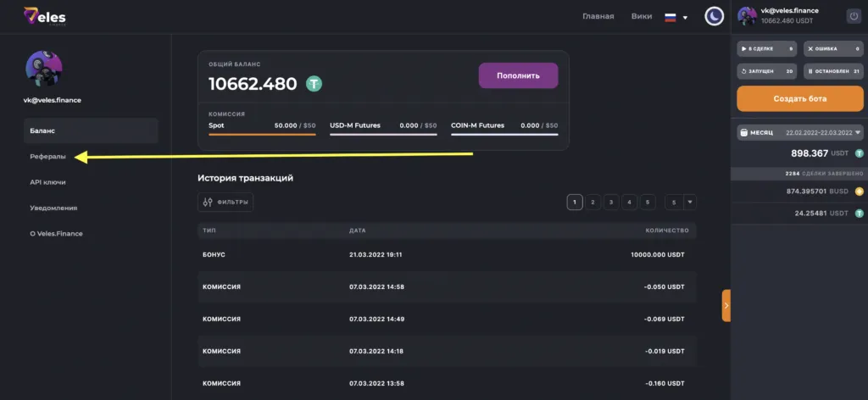Click the user avatar in left sidebar
Screen dimensions: 868x400
[44, 69]
